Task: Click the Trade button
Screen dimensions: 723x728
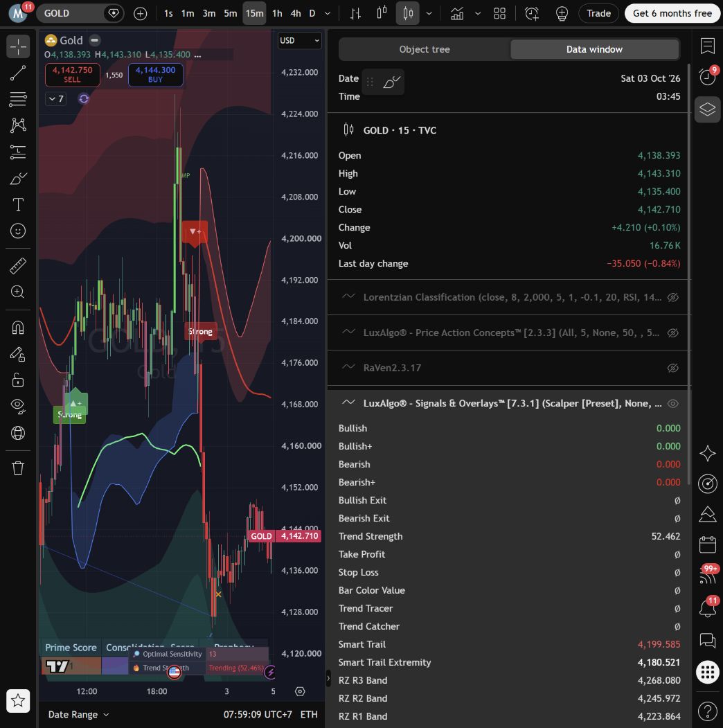Action: (x=598, y=13)
